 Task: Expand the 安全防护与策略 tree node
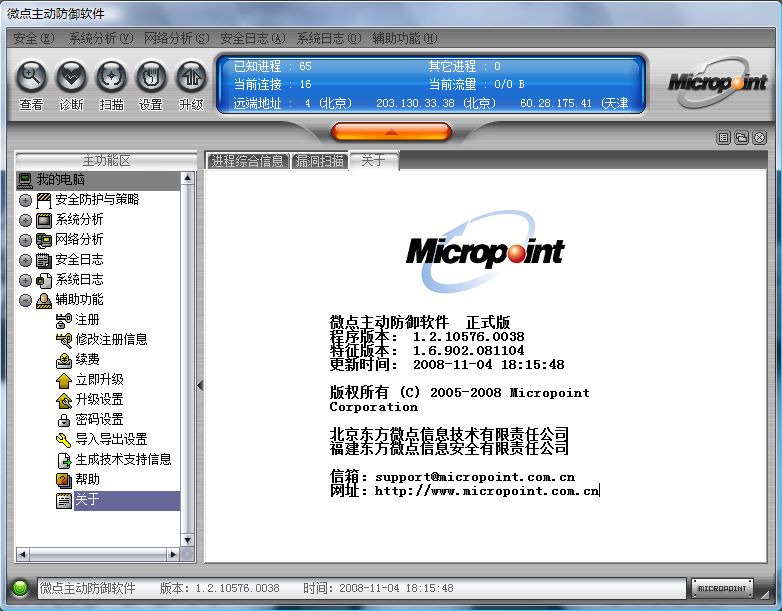[25, 201]
